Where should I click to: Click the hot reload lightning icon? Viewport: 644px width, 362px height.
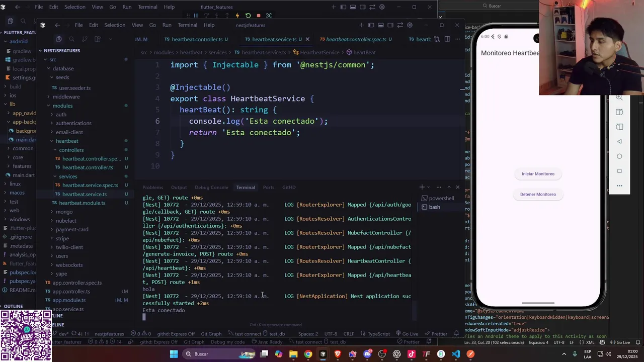pyautogui.click(x=237, y=16)
